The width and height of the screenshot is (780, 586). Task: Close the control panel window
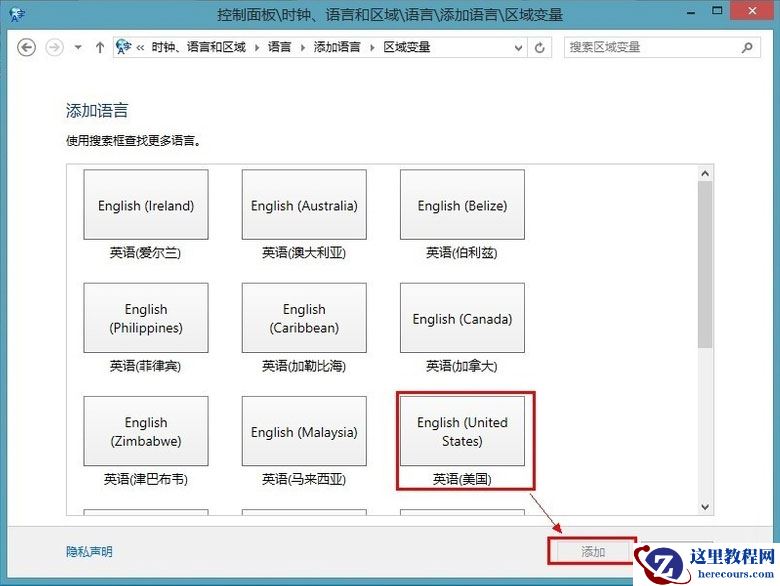(x=753, y=11)
